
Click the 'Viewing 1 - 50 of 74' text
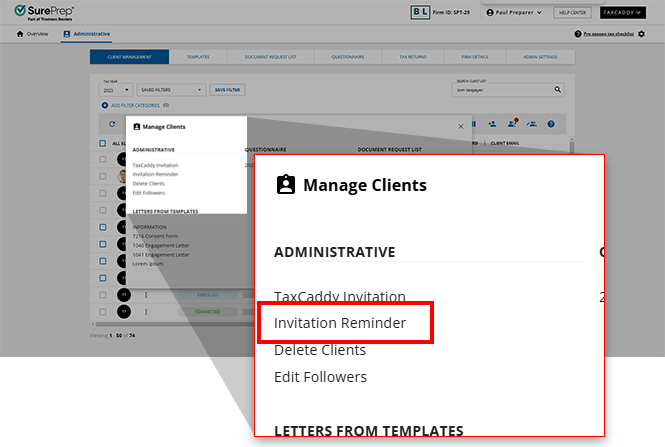(x=112, y=335)
